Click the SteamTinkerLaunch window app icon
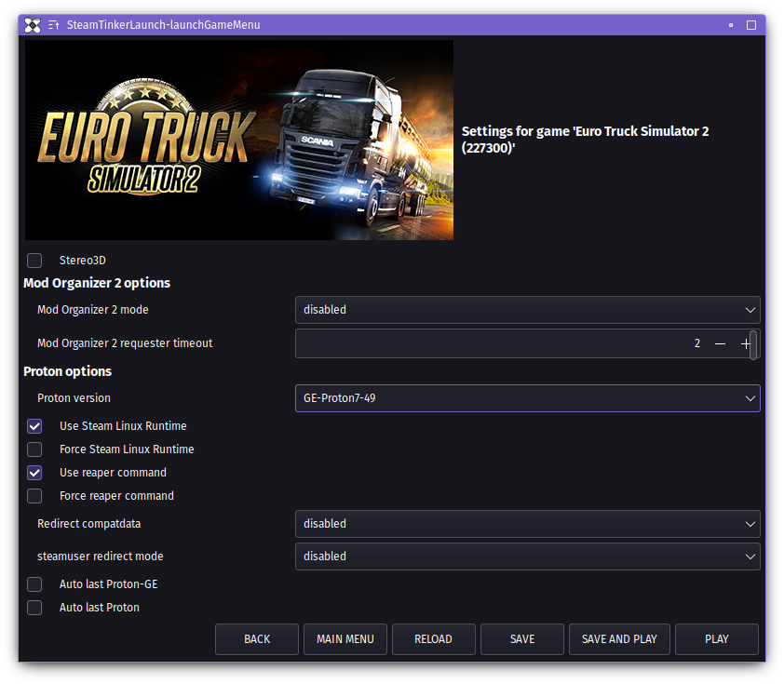 [x=33, y=25]
